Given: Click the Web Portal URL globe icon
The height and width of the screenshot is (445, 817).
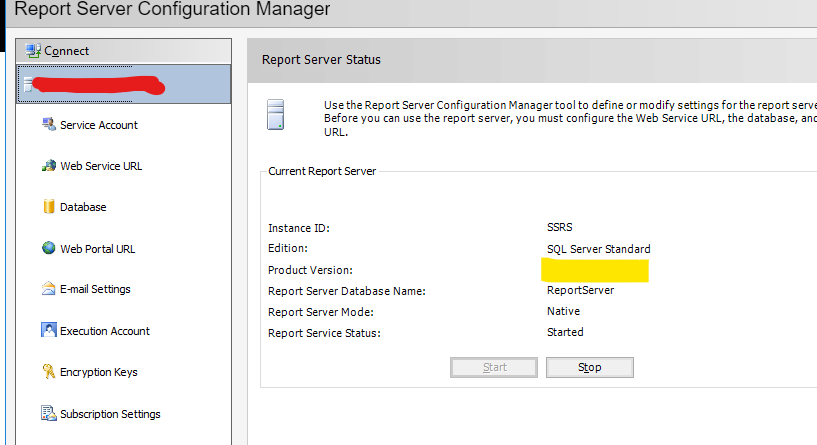Looking at the screenshot, I should [x=47, y=248].
